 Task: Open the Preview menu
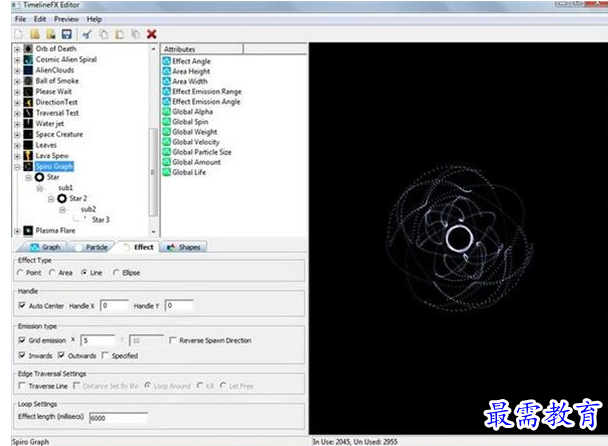66,19
